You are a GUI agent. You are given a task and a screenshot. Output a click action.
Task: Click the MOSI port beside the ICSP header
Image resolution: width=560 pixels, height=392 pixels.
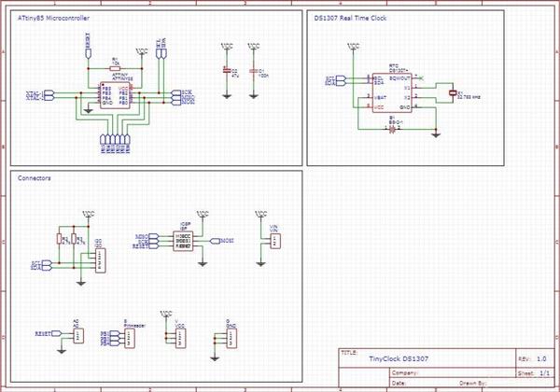(x=221, y=241)
